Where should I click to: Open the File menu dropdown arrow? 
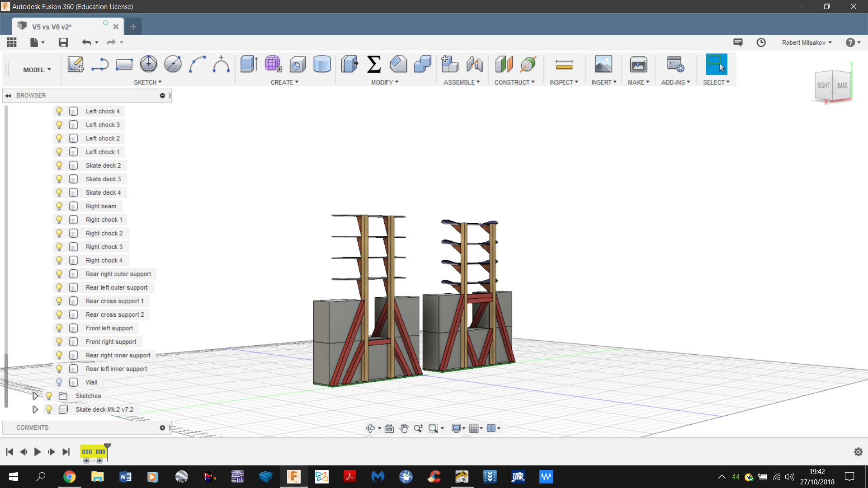point(43,42)
